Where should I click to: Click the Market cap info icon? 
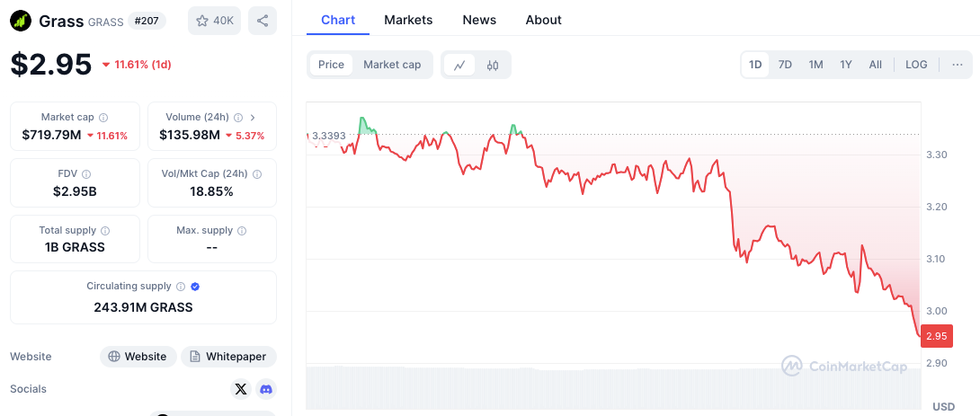[103, 118]
